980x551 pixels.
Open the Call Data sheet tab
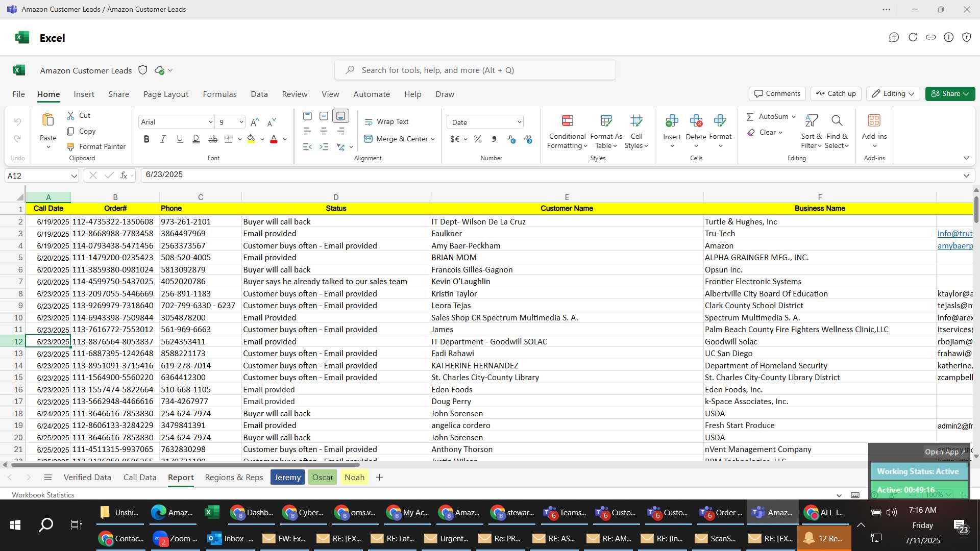pyautogui.click(x=140, y=477)
